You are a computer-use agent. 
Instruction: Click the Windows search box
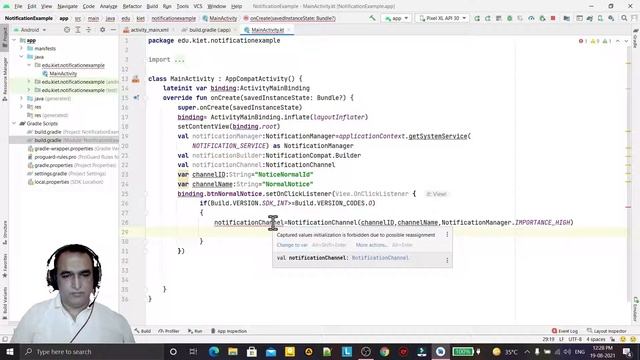(92, 351)
